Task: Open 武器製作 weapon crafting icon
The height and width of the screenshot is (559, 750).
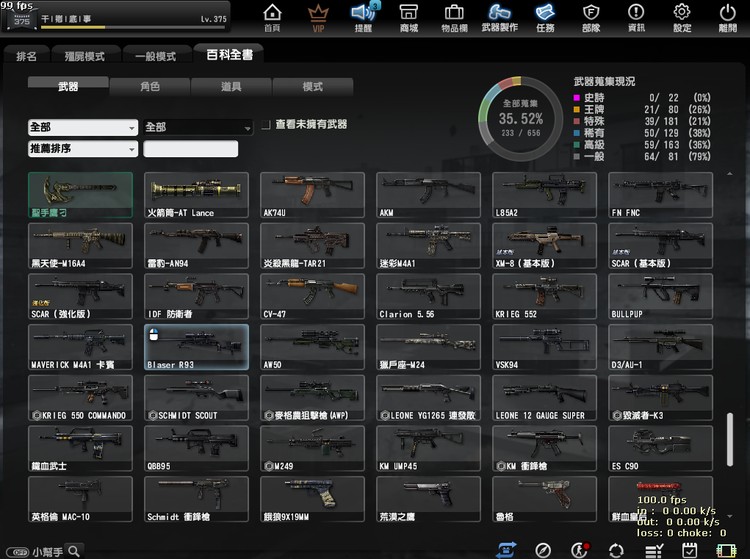Action: (500, 18)
